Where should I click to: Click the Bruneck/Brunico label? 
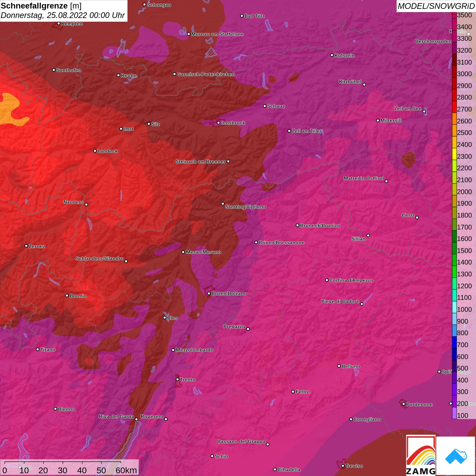[320, 225]
